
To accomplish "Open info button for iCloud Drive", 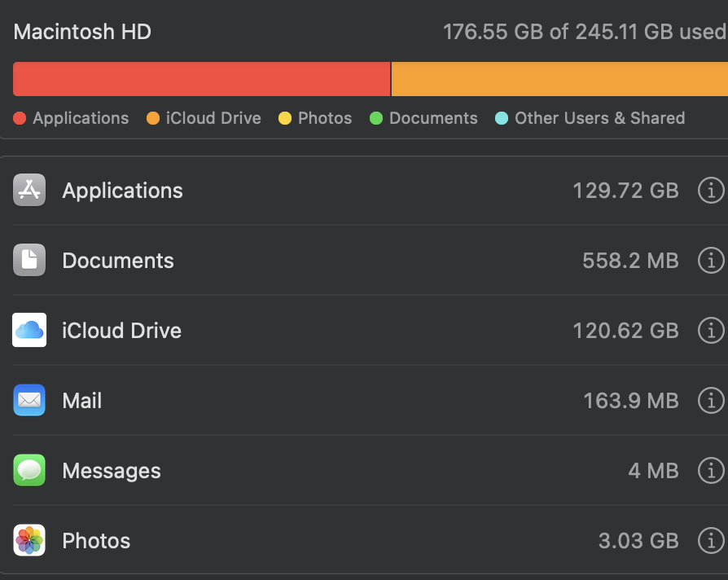I will click(711, 331).
